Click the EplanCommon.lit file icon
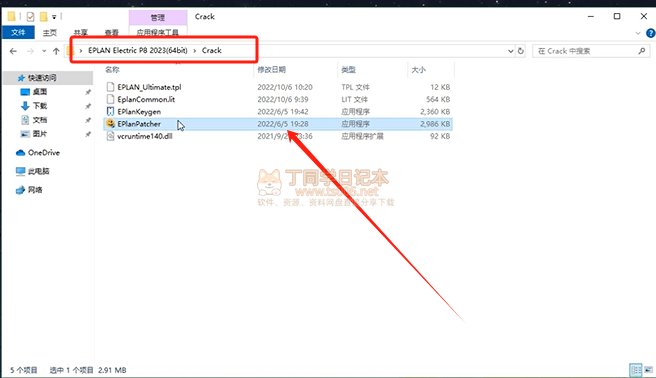656x378 pixels. [110, 99]
